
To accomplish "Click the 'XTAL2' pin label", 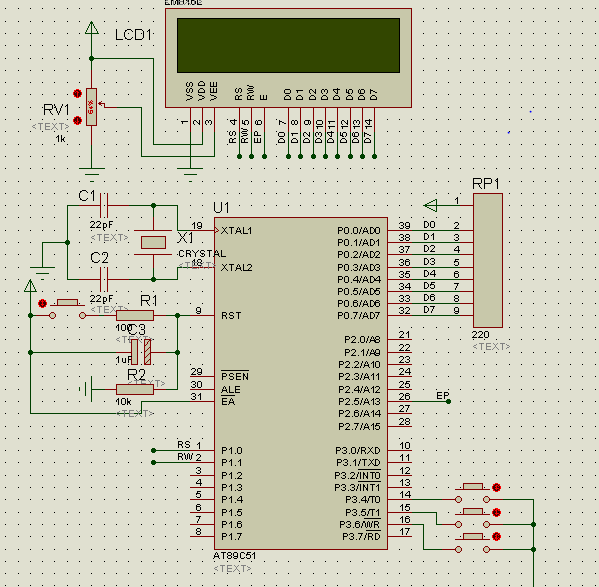I will click(236, 267).
